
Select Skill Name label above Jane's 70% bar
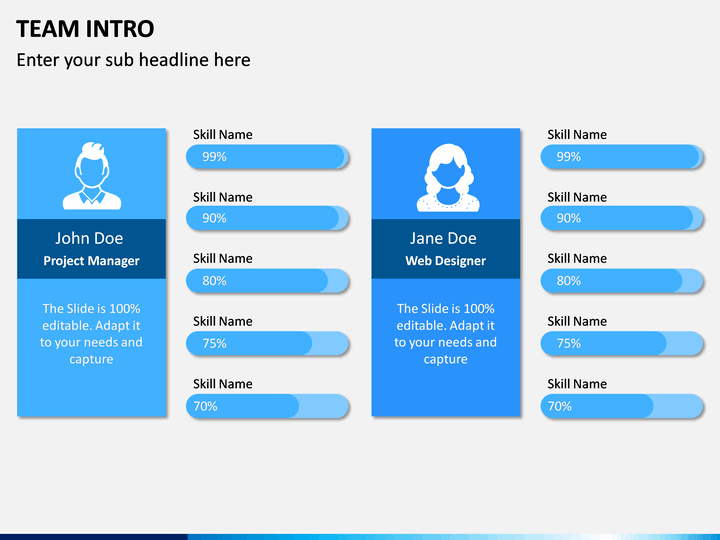(x=577, y=384)
